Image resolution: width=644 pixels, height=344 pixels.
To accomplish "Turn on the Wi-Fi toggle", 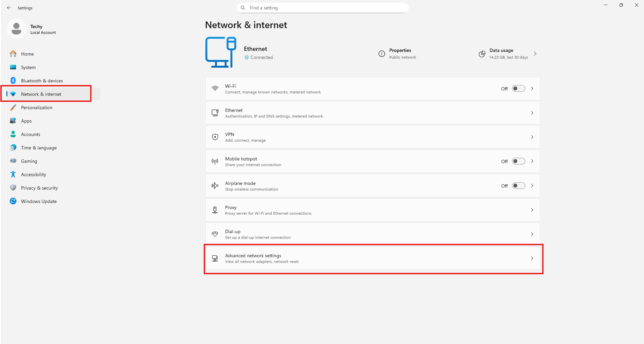I will [x=518, y=88].
